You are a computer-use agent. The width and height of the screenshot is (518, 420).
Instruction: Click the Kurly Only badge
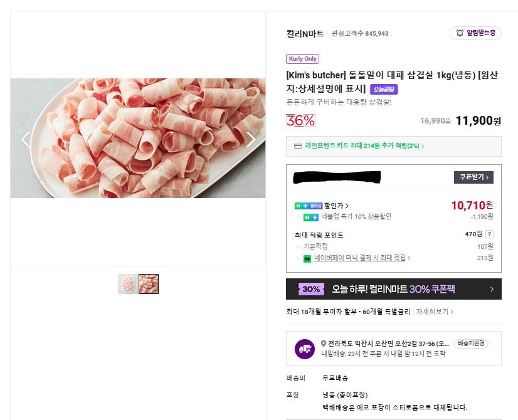[302, 58]
